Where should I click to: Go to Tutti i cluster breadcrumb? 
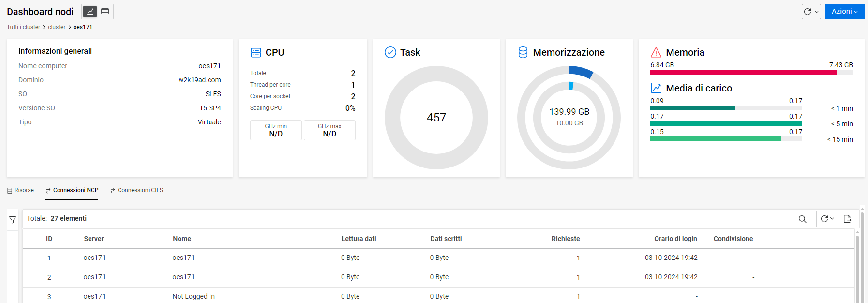23,27
